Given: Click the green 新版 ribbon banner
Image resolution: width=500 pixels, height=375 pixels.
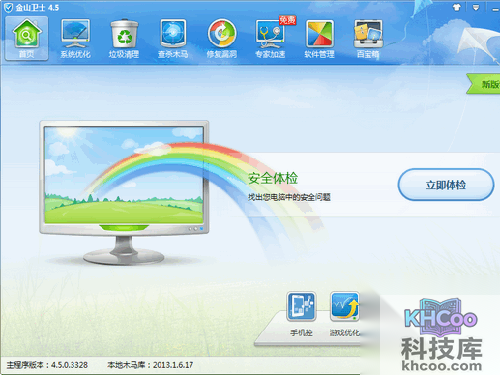Looking at the screenshot, I should [x=483, y=84].
